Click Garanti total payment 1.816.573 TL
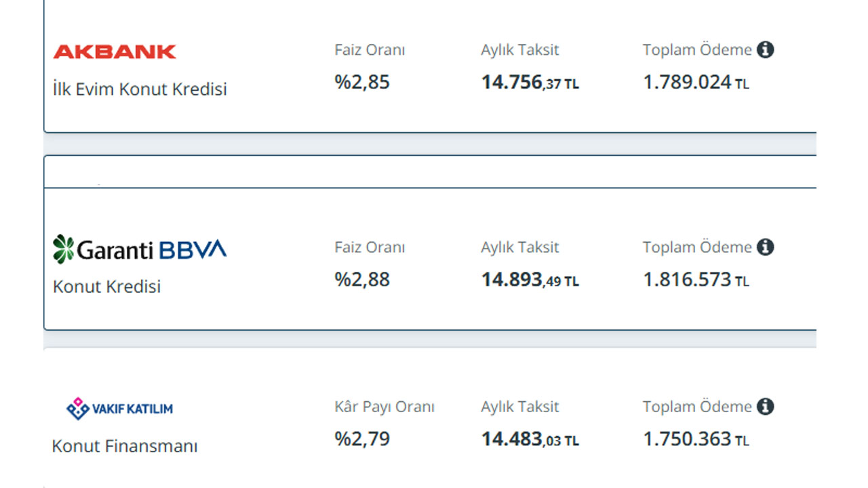The image size is (868, 488). [x=696, y=280]
